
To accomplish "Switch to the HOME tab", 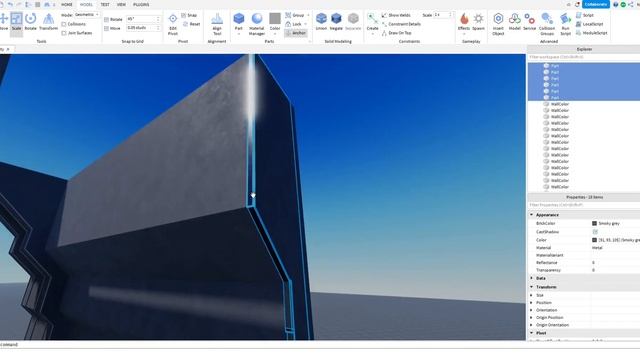I will [x=67, y=4].
